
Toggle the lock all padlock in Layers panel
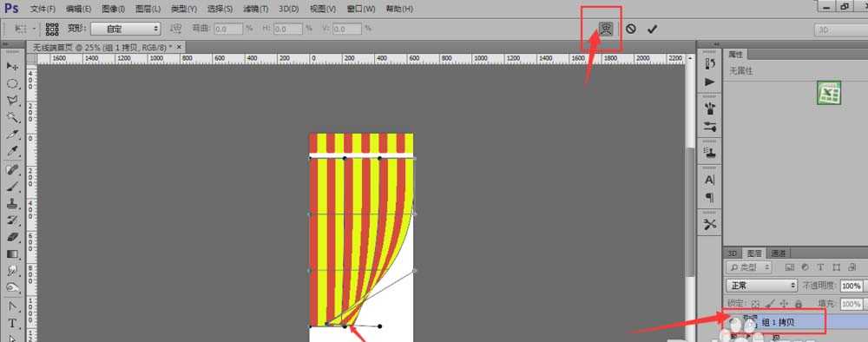click(x=799, y=304)
